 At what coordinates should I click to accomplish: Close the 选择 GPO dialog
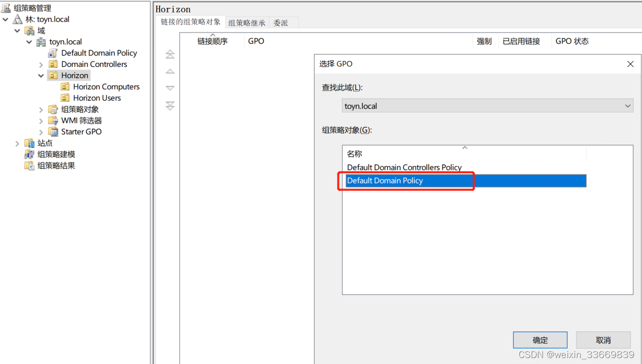click(630, 63)
